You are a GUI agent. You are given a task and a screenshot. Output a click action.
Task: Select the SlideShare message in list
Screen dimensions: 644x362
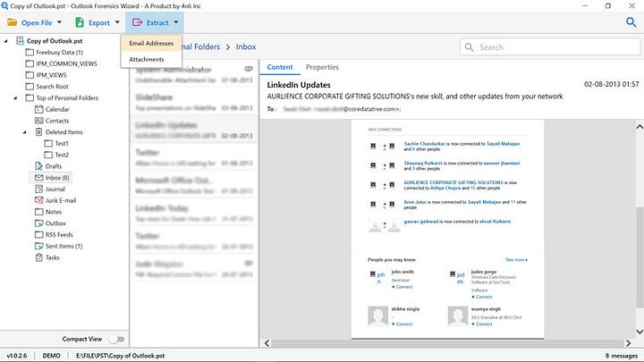(194, 102)
